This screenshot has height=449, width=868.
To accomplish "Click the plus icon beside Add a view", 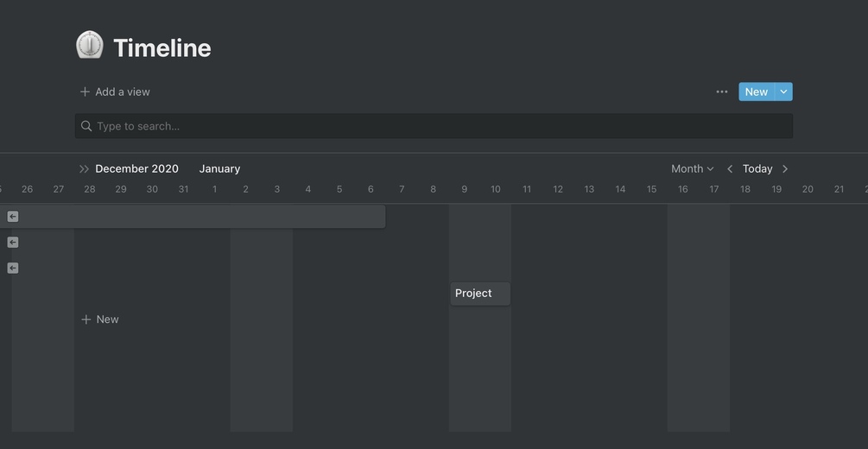I will 85,92.
